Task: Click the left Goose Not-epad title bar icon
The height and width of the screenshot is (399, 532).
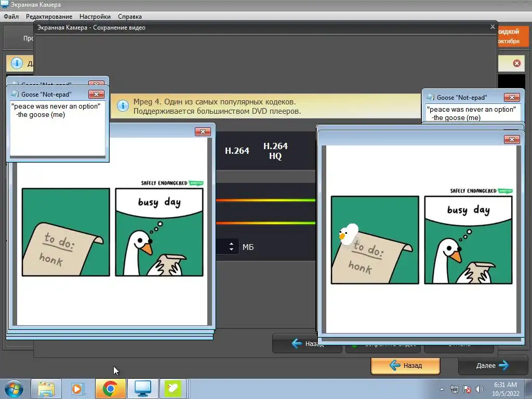Action: pyautogui.click(x=15, y=94)
